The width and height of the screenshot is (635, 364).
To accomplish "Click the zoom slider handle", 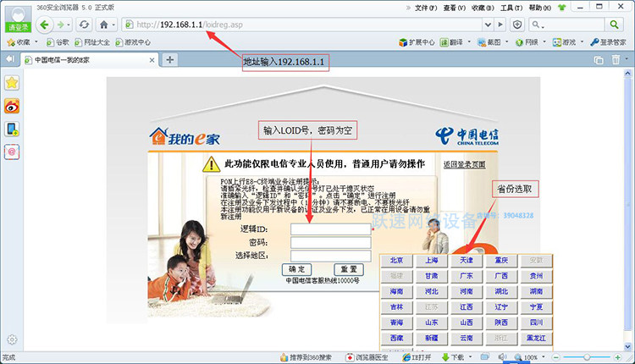I will click(587, 357).
